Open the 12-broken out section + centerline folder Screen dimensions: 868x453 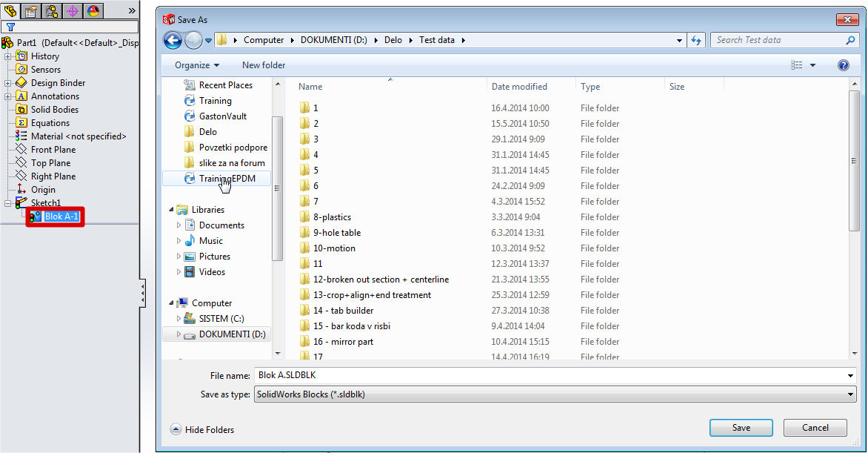click(x=381, y=280)
